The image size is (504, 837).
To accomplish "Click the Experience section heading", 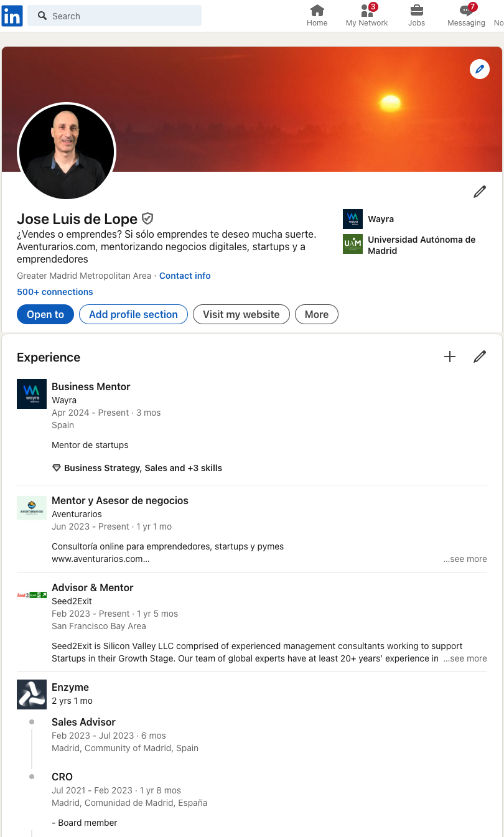I will [x=49, y=357].
